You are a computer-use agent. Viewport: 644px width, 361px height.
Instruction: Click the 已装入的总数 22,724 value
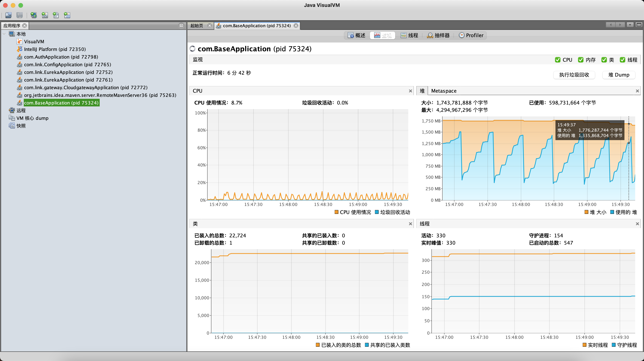click(x=237, y=236)
